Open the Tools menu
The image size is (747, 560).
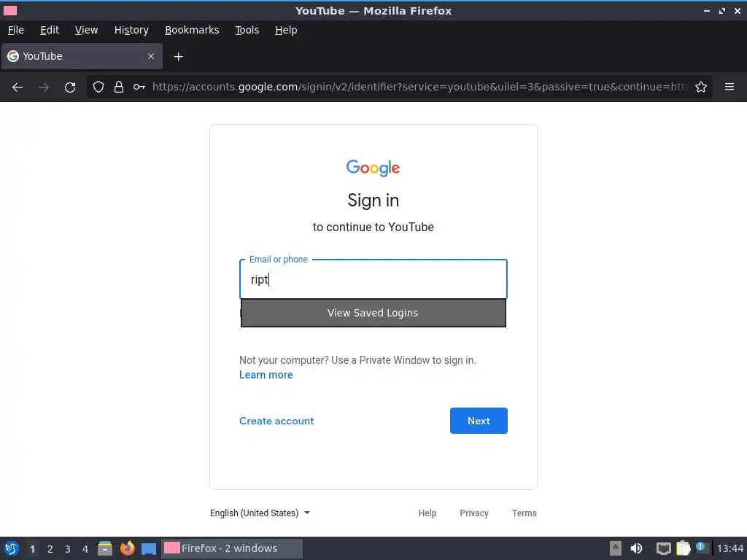[247, 30]
